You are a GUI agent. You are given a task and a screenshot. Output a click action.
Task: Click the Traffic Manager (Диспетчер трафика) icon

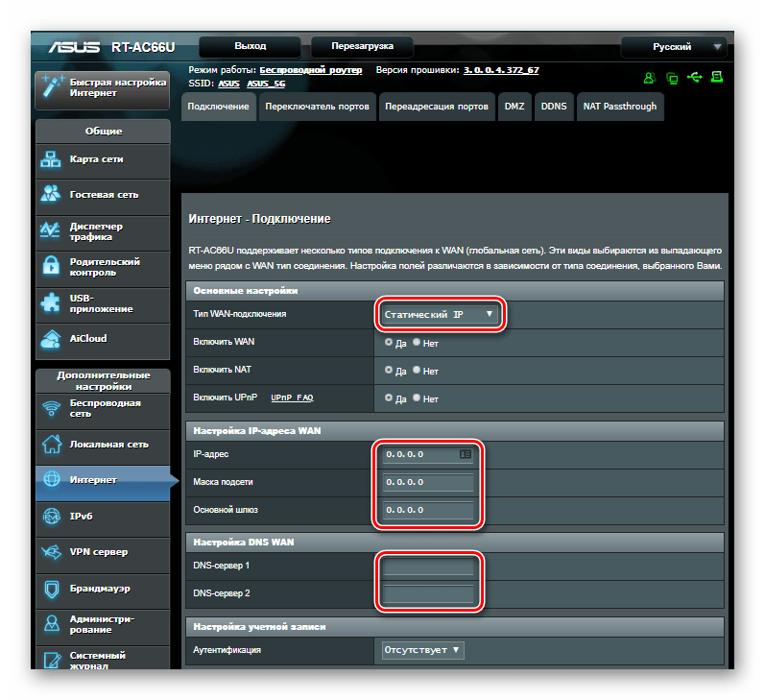click(x=50, y=229)
